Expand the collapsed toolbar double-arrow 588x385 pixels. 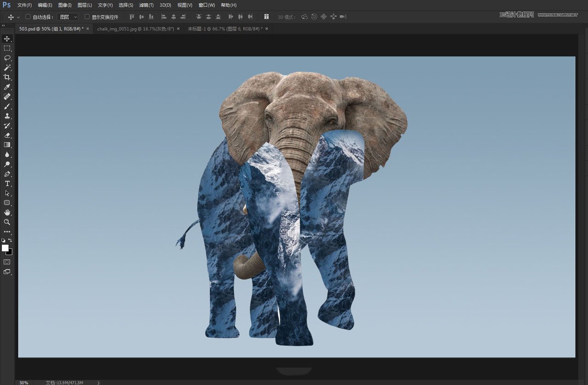(x=4, y=26)
